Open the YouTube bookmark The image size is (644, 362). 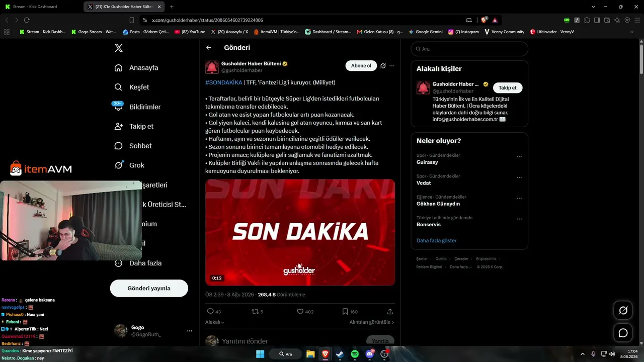click(190, 32)
